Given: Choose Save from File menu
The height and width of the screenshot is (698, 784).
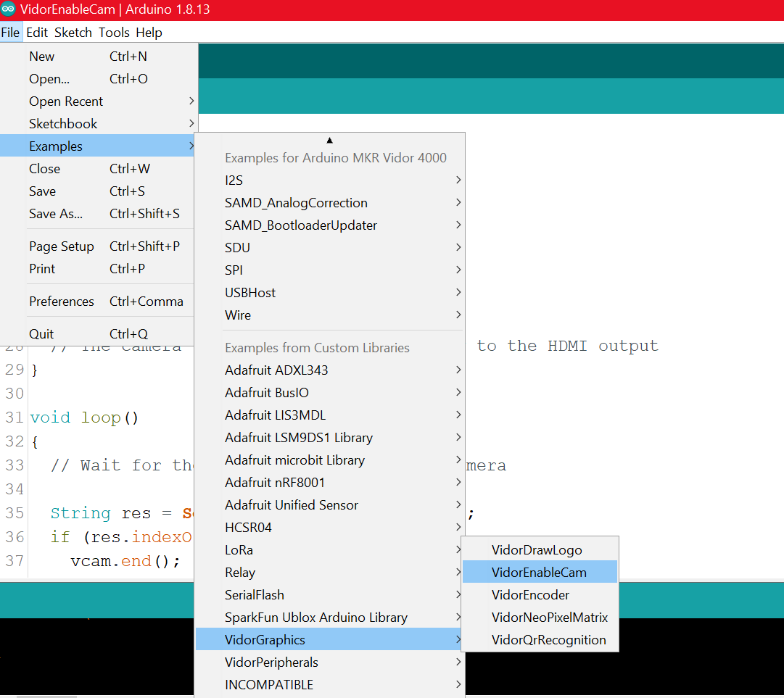Looking at the screenshot, I should [x=97, y=191].
